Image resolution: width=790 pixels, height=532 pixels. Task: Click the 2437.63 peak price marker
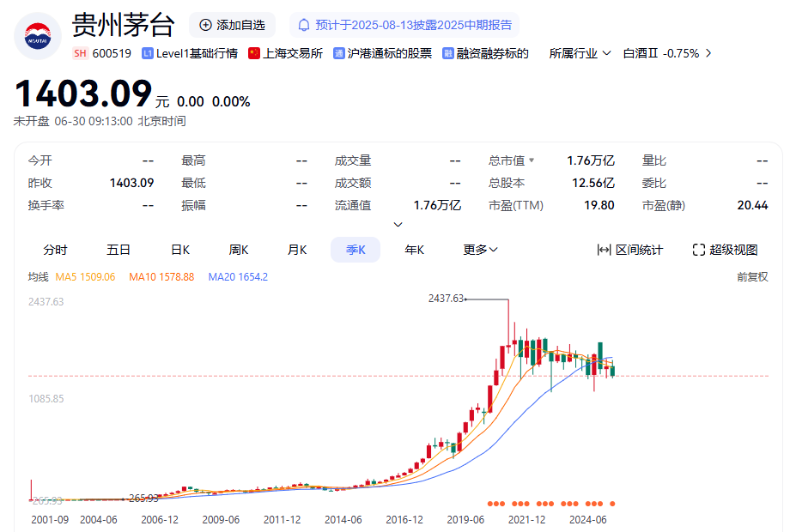(446, 299)
